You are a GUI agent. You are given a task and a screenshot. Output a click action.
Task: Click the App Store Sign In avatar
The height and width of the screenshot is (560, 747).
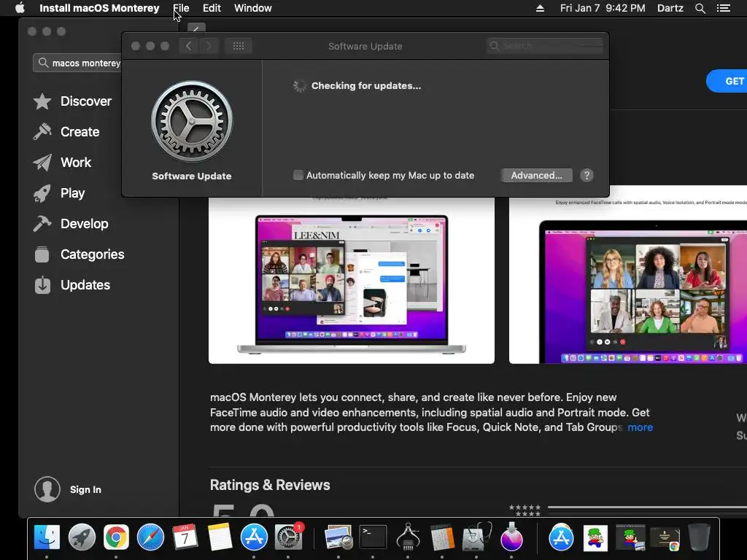47,489
